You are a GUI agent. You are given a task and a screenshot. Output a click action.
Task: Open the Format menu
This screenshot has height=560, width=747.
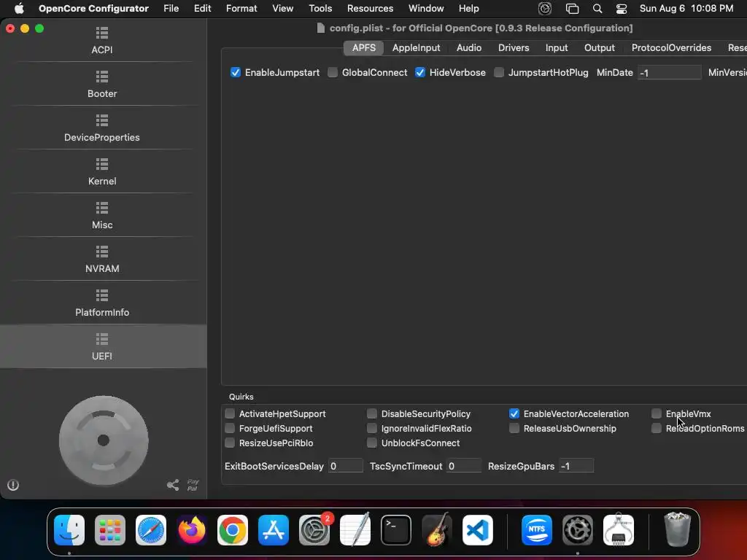tap(241, 9)
